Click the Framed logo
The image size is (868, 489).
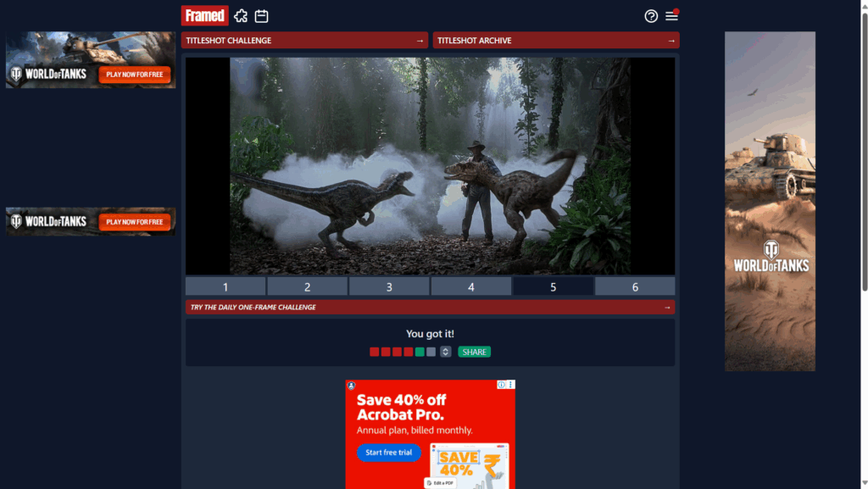tap(204, 15)
